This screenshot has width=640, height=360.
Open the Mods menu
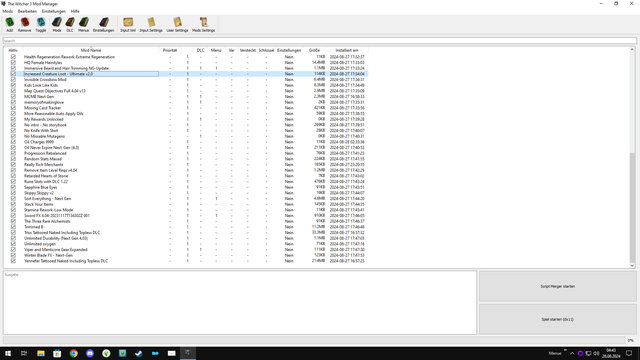coord(7,11)
